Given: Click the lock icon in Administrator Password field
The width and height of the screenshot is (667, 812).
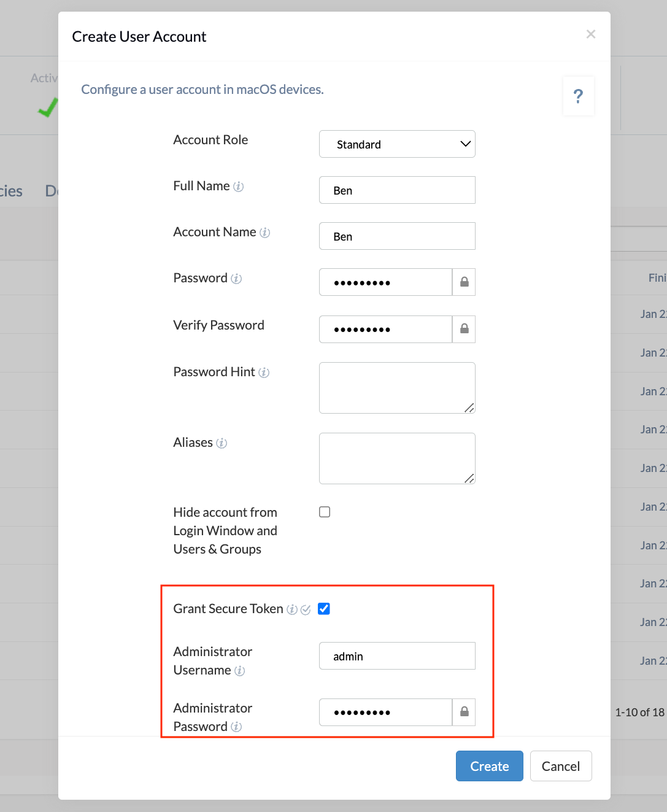Looking at the screenshot, I should click(464, 712).
